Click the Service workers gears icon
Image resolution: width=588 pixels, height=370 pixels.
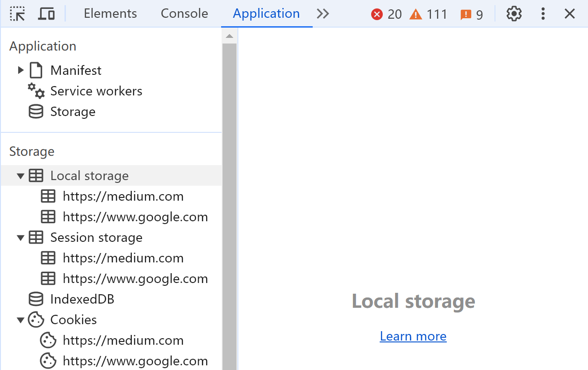point(36,91)
